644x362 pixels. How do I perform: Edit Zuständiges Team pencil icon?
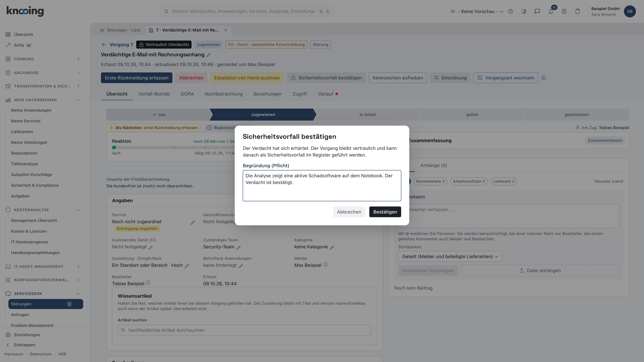point(238,248)
